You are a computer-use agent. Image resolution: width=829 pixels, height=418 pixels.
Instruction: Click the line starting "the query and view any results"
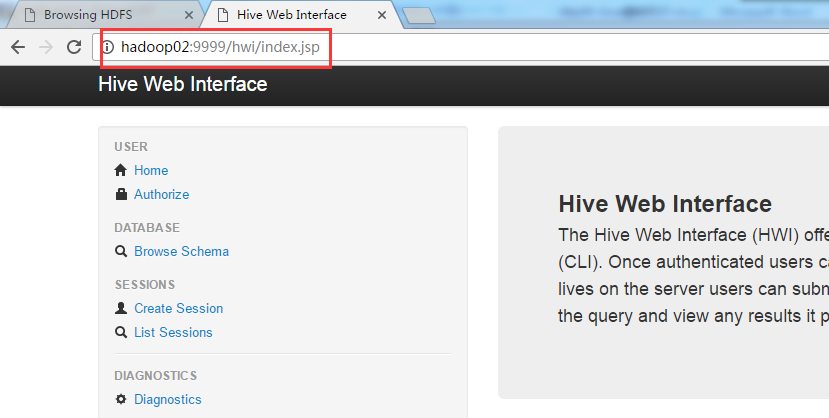[x=693, y=316]
